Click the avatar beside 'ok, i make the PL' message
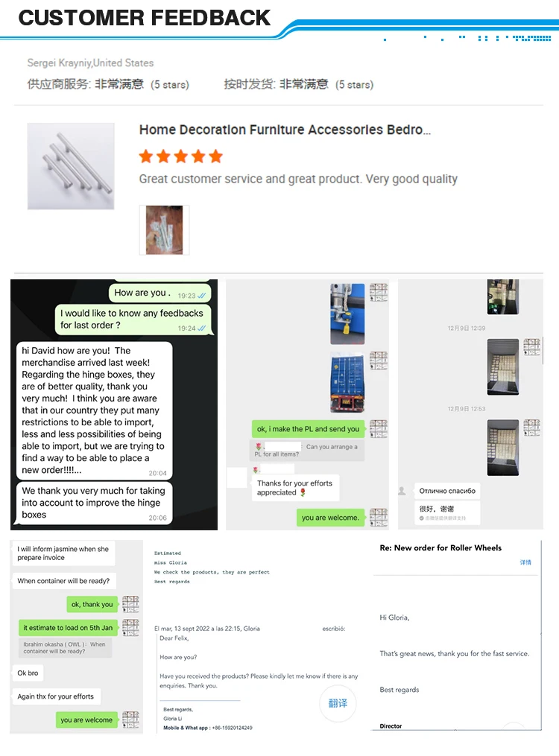Screen dimensions: 559x756 [x=379, y=428]
